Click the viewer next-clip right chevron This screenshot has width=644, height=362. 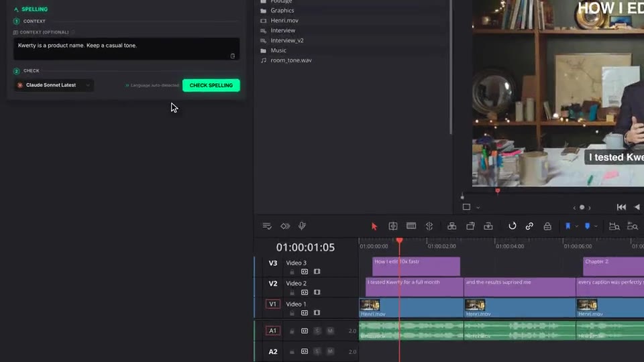coord(590,208)
